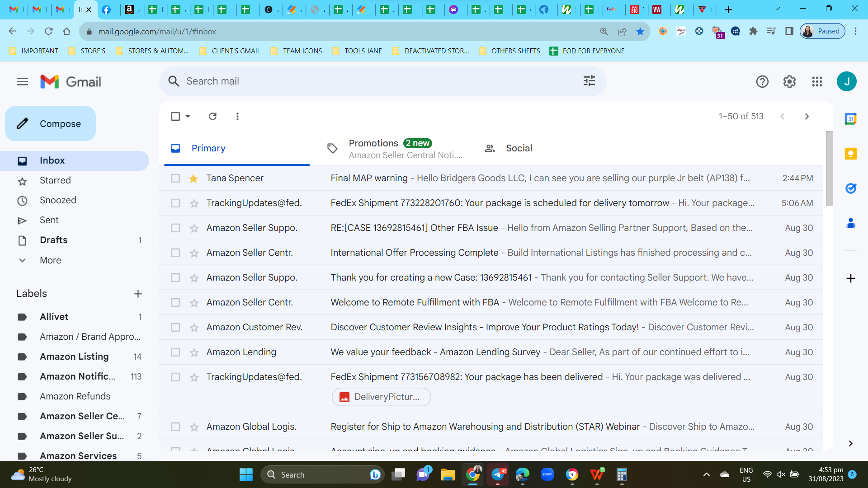Open the inbox toolbar More options menu
Viewport: 868px width, 488px height.
[237, 117]
